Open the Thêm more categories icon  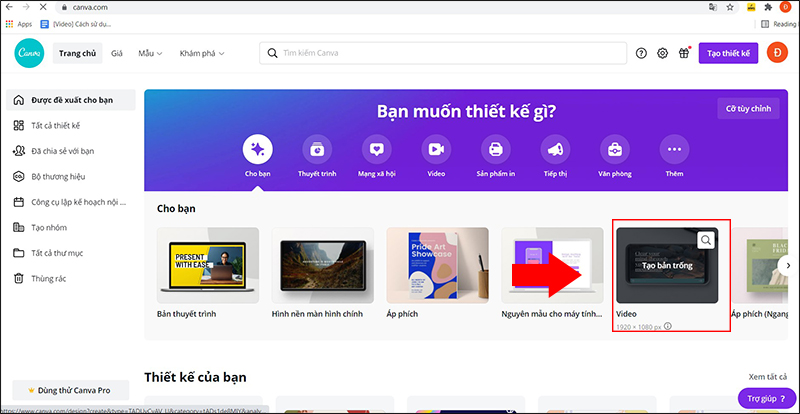pyautogui.click(x=674, y=150)
